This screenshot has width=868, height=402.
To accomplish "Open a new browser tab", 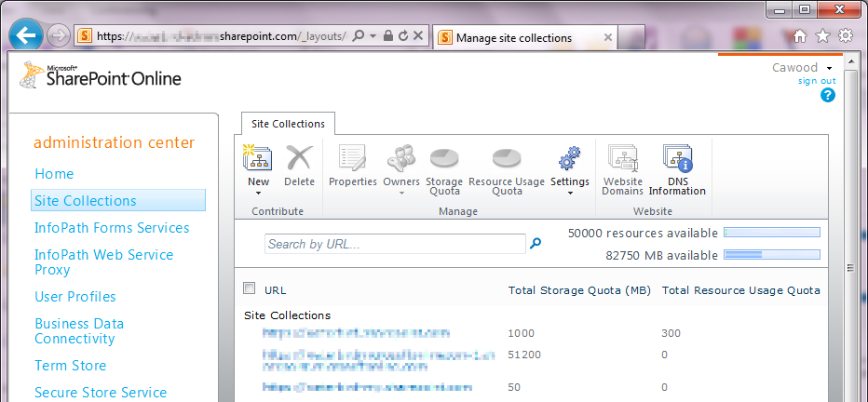I will [631, 37].
